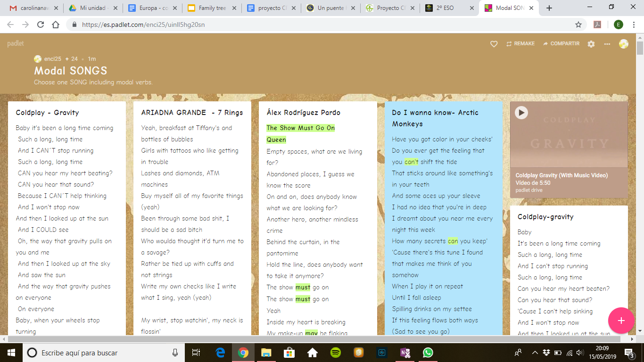Open the Chrome three-dot menu
This screenshot has width=644, height=362.
click(x=635, y=25)
